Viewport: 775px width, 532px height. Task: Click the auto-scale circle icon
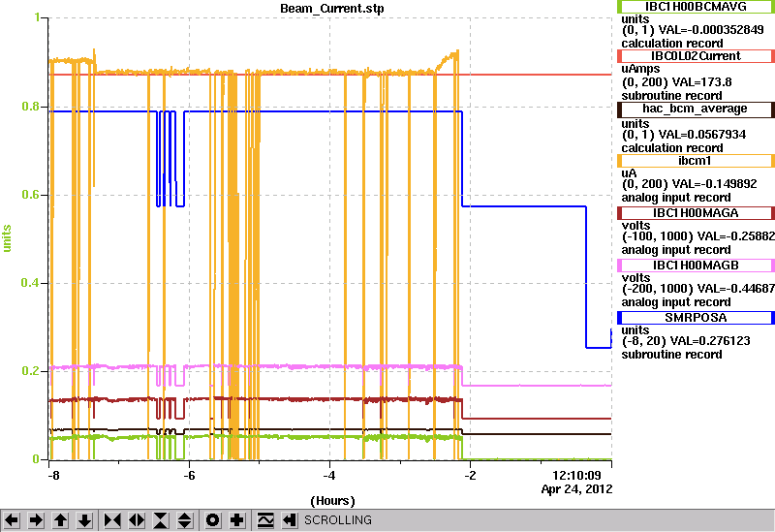coord(212,520)
